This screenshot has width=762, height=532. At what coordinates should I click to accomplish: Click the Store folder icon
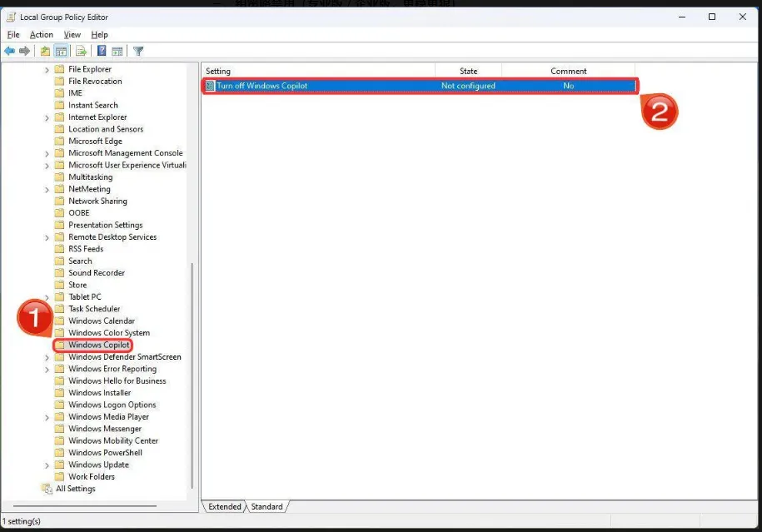coord(59,285)
